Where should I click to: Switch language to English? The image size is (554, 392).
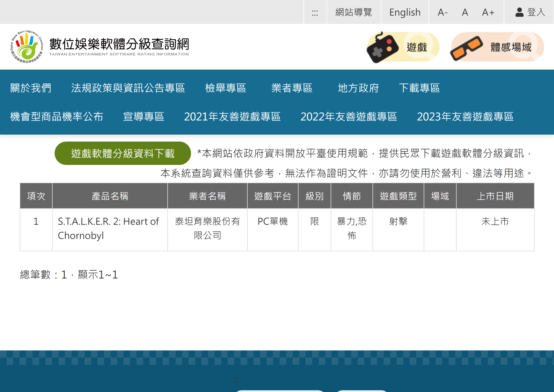(x=405, y=12)
